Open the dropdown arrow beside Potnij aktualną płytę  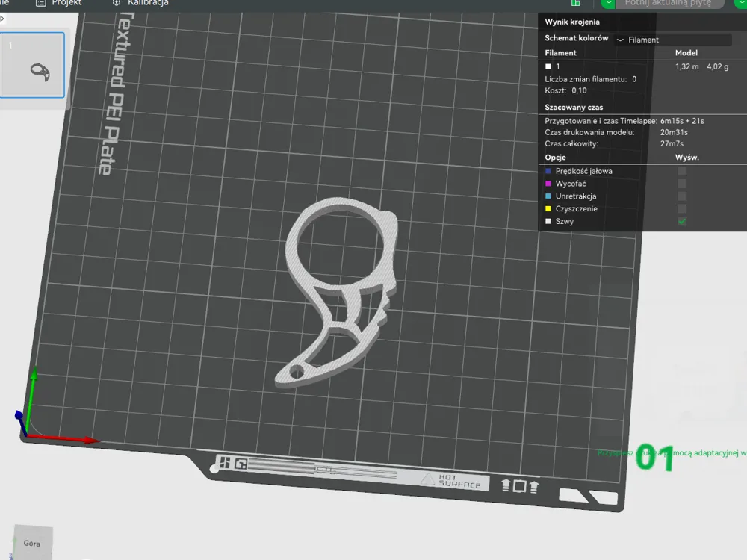(608, 3)
